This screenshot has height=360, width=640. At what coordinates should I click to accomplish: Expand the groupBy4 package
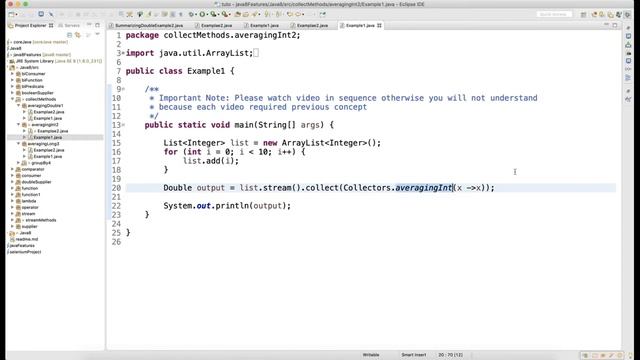(18, 163)
